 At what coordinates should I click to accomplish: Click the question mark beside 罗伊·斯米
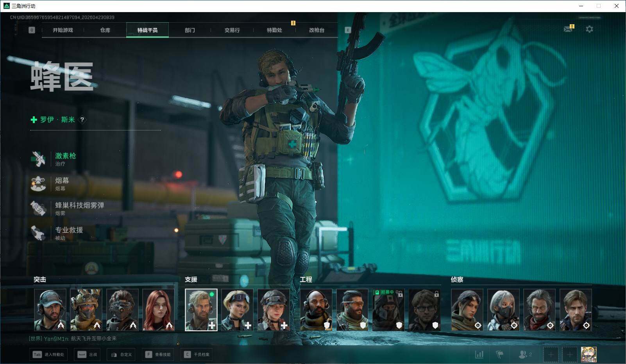82,120
